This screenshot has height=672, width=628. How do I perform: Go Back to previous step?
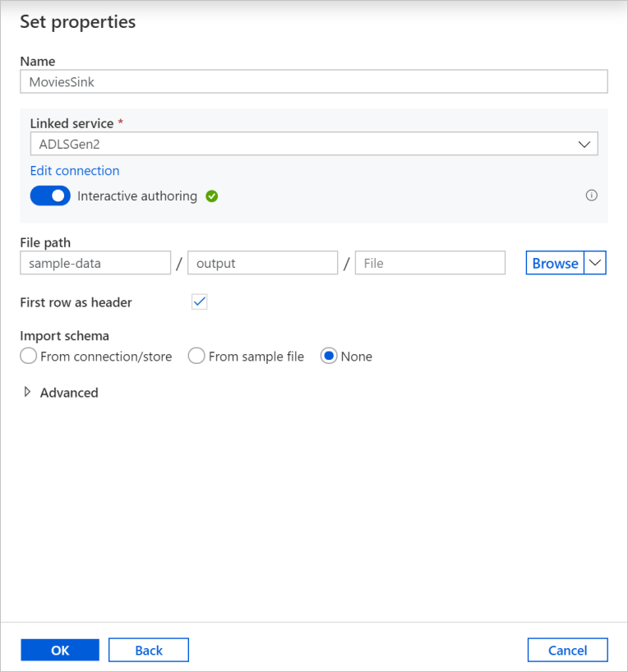point(149,650)
